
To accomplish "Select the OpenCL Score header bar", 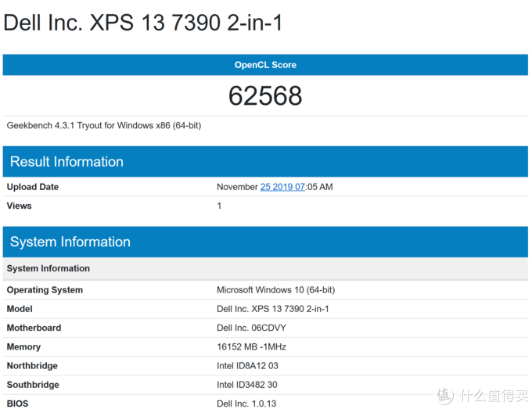I will coord(265,65).
